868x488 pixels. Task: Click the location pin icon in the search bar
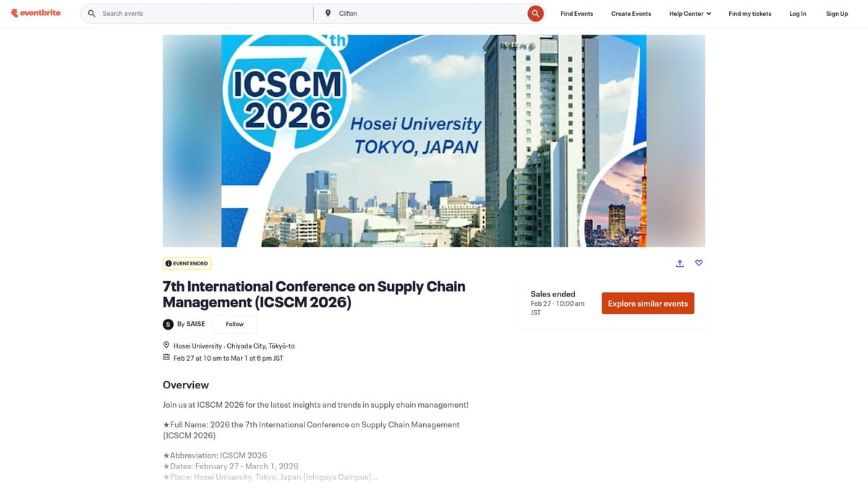pos(328,12)
